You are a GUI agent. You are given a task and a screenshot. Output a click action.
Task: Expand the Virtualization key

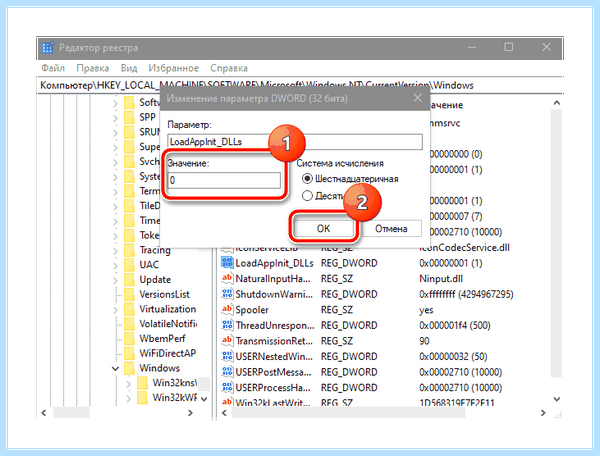[x=116, y=310]
